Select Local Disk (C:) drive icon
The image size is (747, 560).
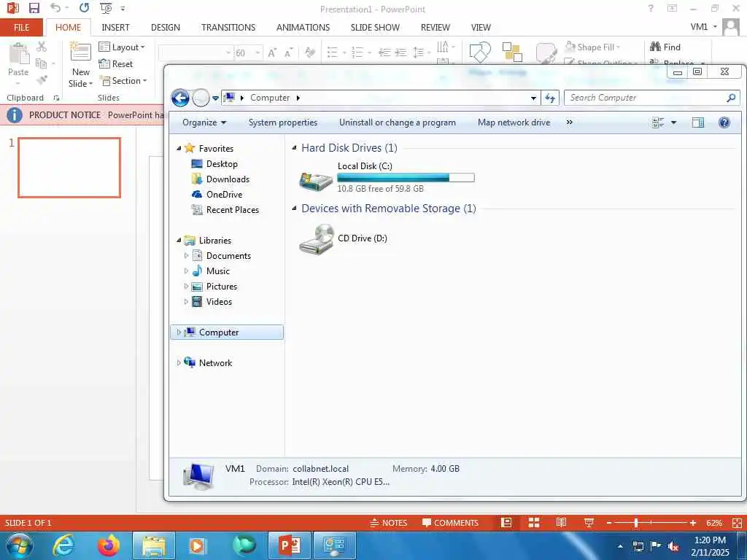pyautogui.click(x=315, y=182)
